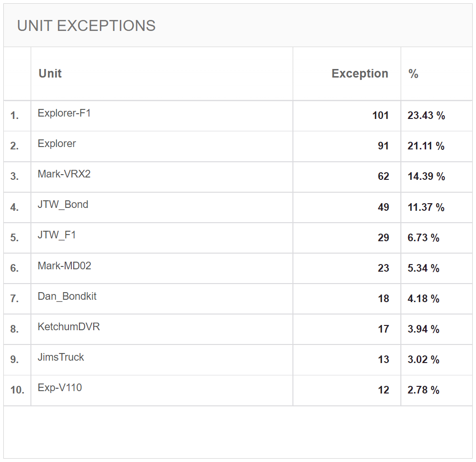Choose the Mark-MD02 unit
This screenshot has width=476, height=462.
(64, 266)
